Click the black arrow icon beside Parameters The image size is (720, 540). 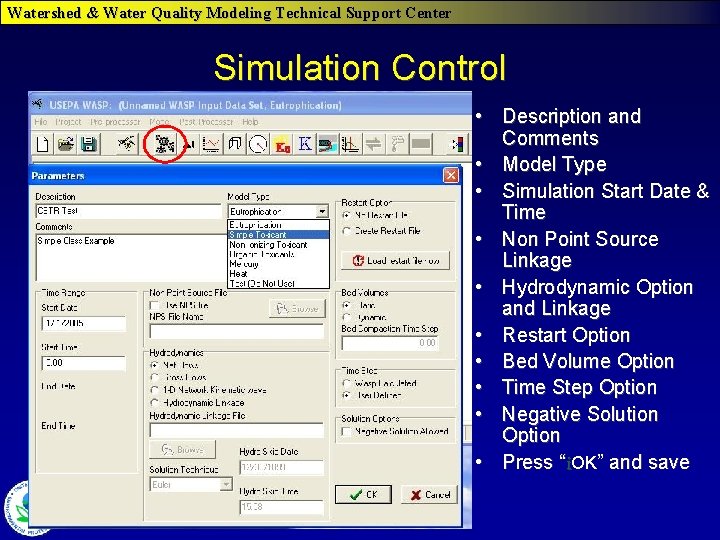click(189, 145)
